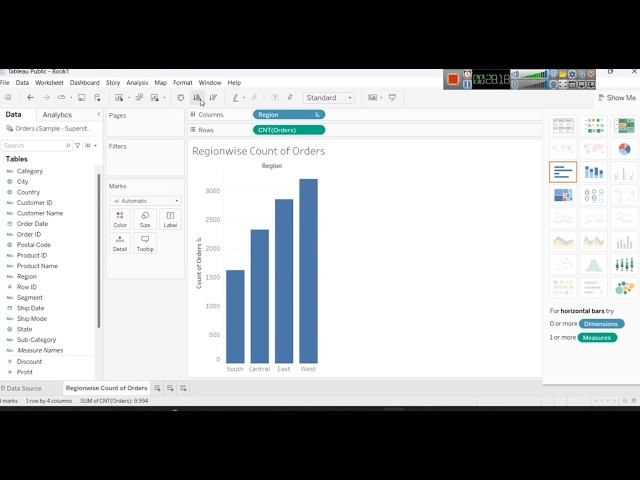This screenshot has width=640, height=480.
Task: Click the Highlight pen toolbar icon
Action: 236,98
